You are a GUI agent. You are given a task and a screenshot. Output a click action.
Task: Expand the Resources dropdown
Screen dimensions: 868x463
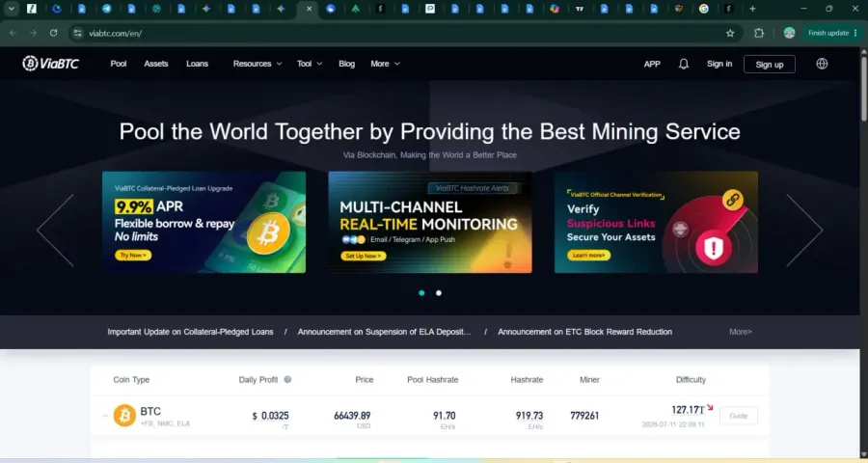tap(258, 64)
